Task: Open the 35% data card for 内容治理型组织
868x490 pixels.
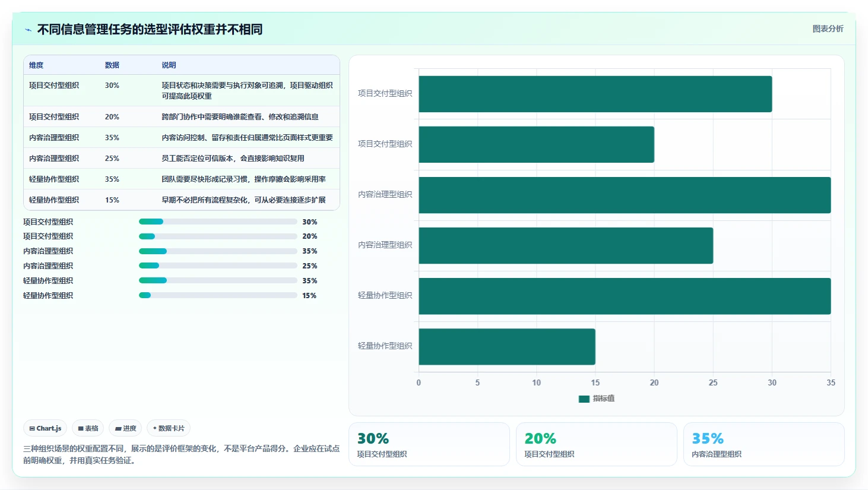Action: (x=764, y=444)
